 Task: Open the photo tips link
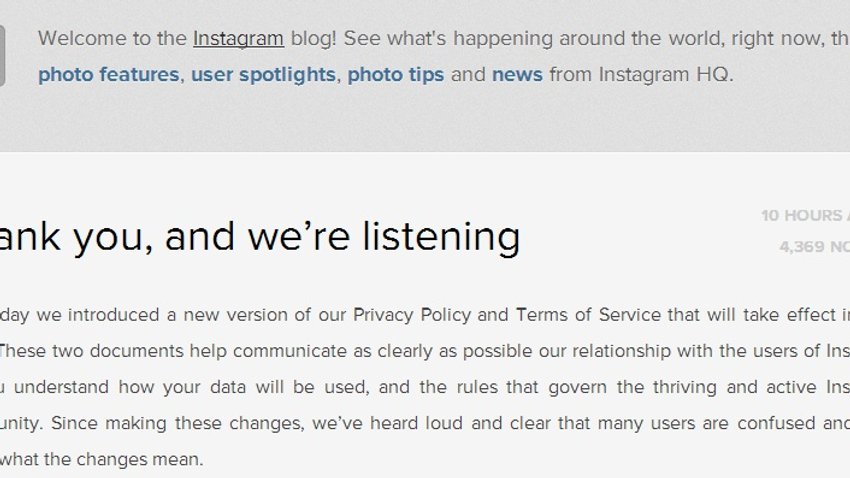point(396,75)
